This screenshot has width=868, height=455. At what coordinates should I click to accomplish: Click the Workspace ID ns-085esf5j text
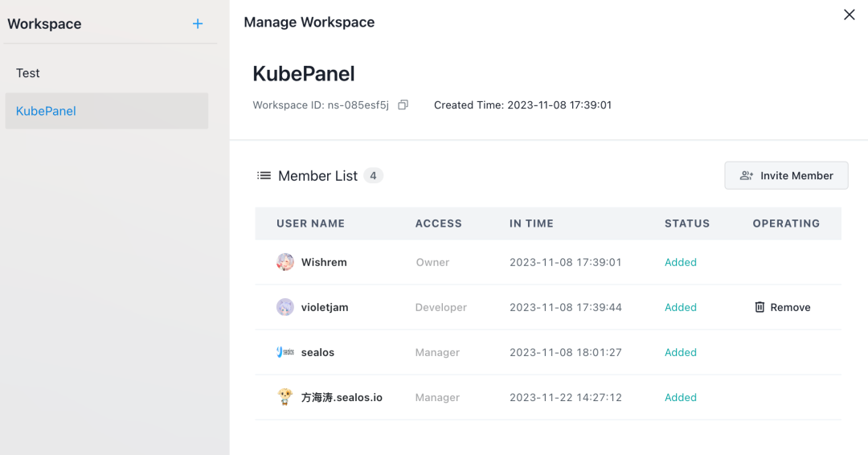[321, 105]
